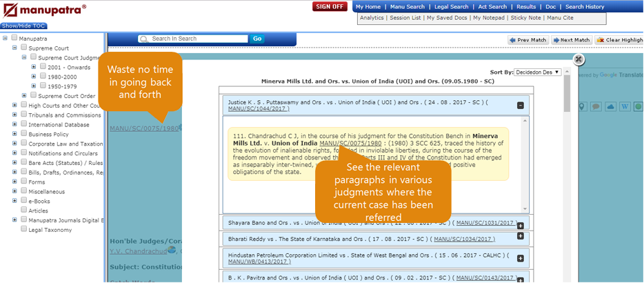Viewport: 644px width, 283px height.
Task: Check the Manupatra root checkbox
Action: (x=14, y=38)
